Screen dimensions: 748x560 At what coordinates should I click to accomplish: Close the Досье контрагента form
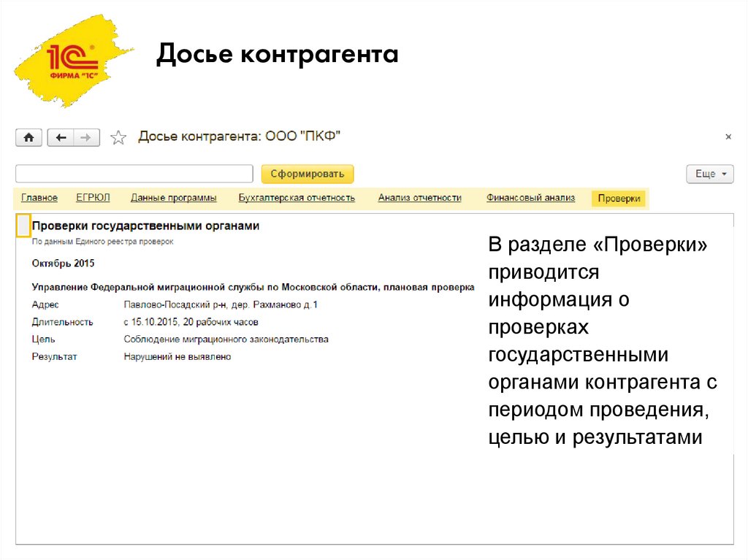coord(728,137)
